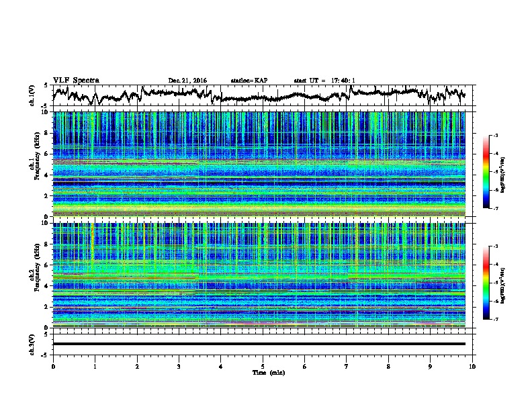
Task: Click the time-axis tick label "3"
Action: (x=179, y=366)
